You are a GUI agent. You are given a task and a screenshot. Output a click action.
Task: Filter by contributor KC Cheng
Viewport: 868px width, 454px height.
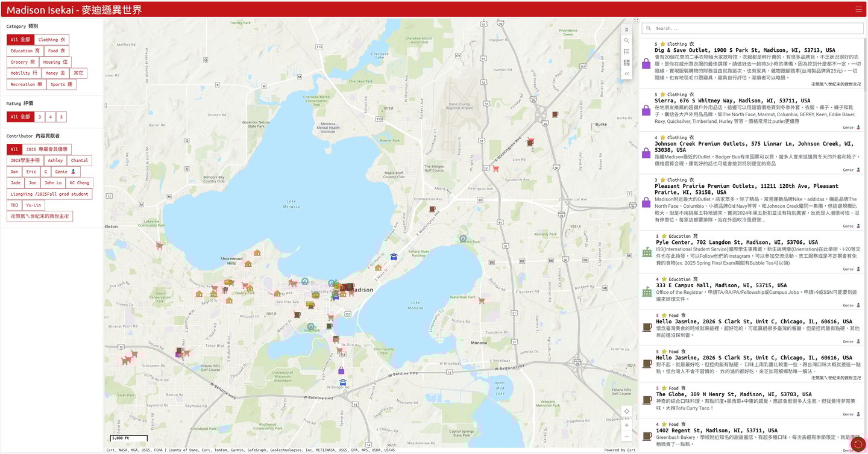pyautogui.click(x=79, y=182)
